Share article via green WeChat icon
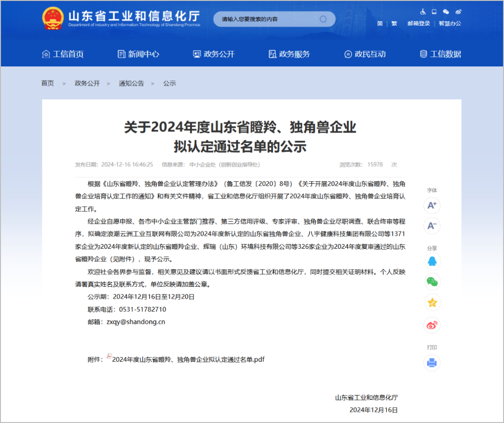This screenshot has height=423, width=504. point(432,282)
